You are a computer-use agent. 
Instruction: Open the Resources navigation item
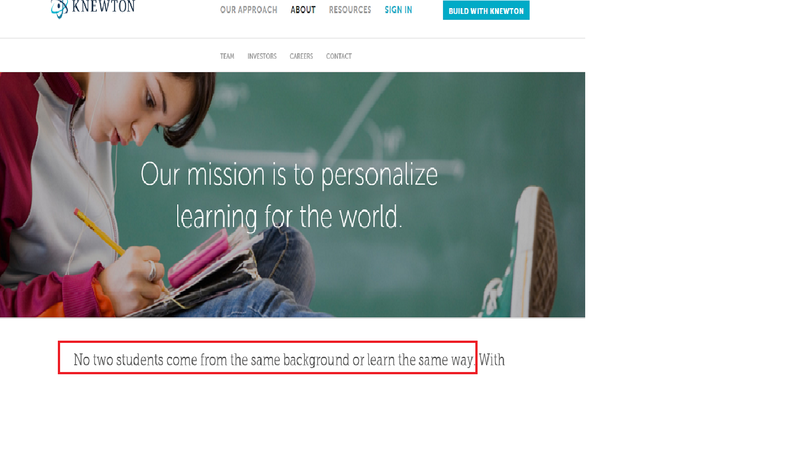pyautogui.click(x=350, y=10)
